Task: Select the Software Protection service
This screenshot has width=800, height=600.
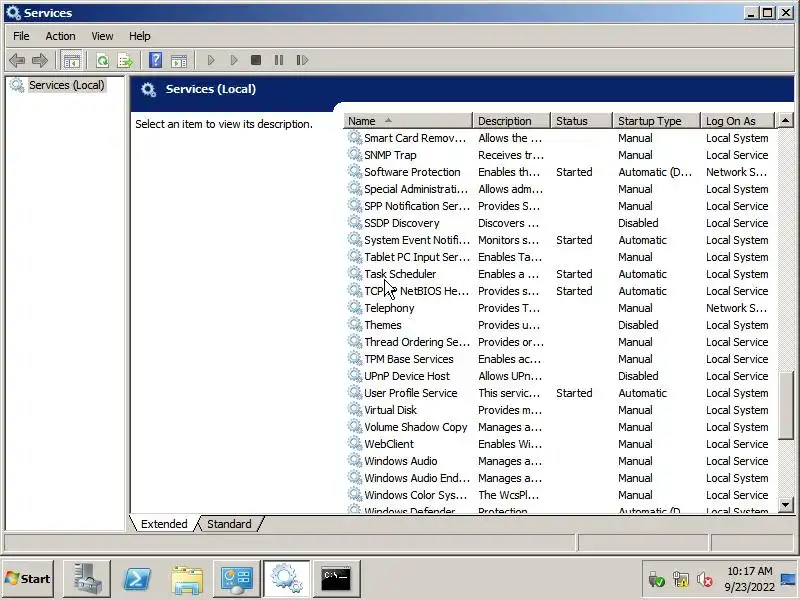Action: coord(558,172)
